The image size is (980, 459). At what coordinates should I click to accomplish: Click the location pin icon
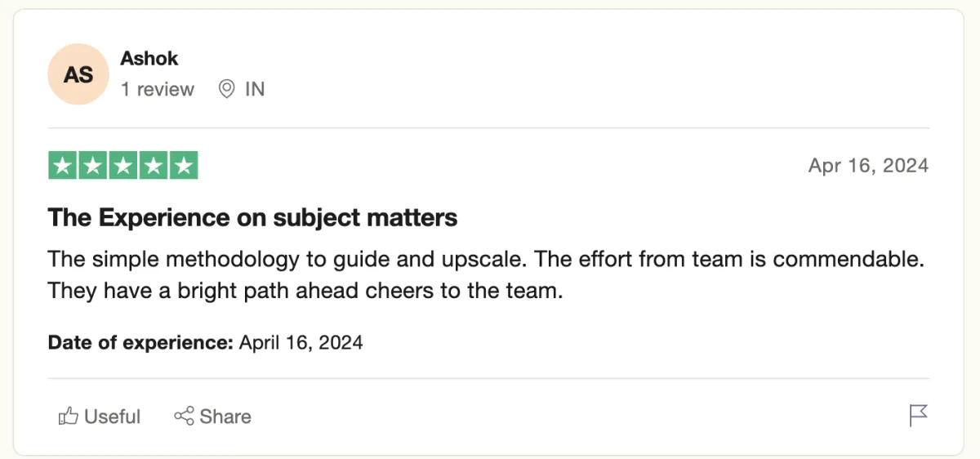[x=227, y=89]
